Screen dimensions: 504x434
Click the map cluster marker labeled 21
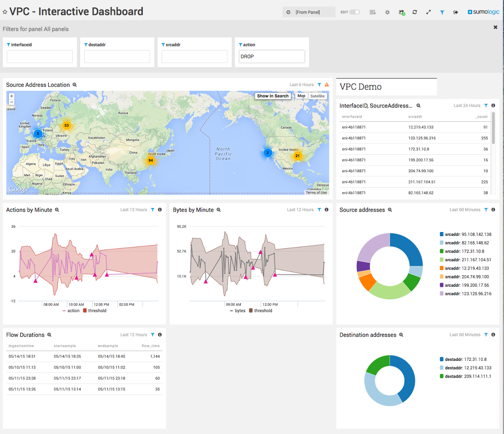pyautogui.click(x=297, y=156)
